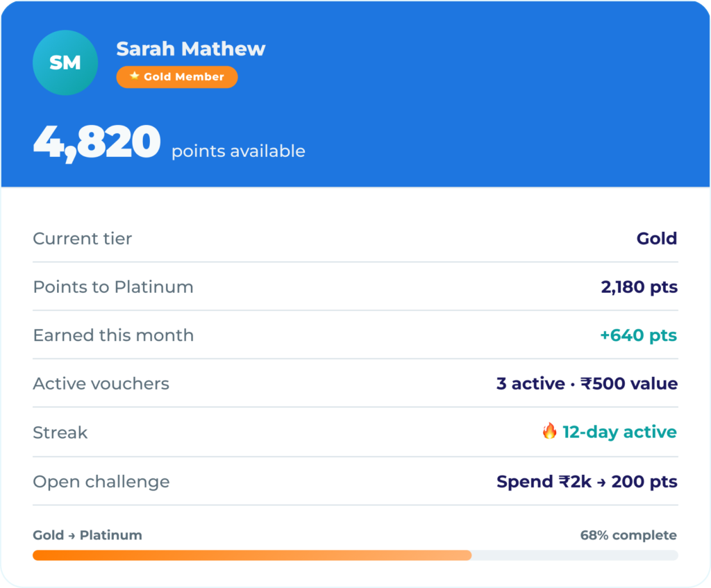Click the SM avatar circle
The image size is (711, 588).
tap(65, 62)
